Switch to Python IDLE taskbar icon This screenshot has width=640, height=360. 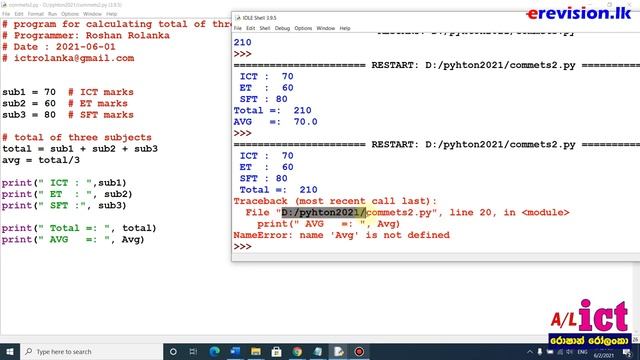[x=339, y=351]
